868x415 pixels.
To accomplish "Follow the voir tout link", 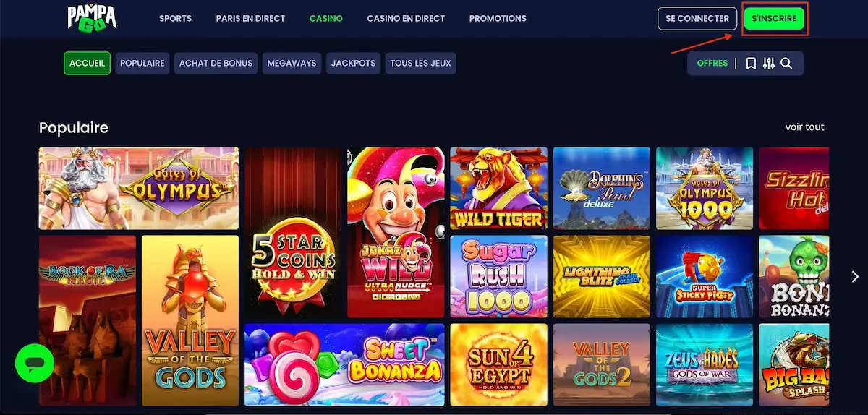I will coord(805,127).
